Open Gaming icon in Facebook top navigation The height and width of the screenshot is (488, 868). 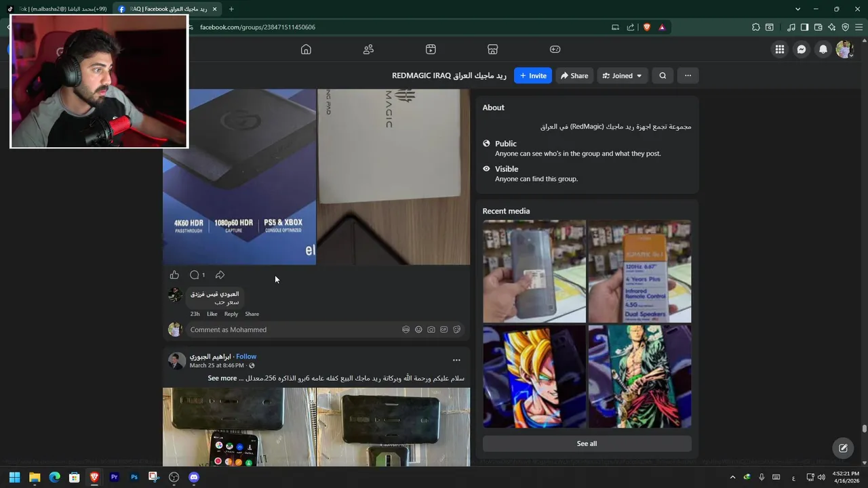[x=555, y=49]
